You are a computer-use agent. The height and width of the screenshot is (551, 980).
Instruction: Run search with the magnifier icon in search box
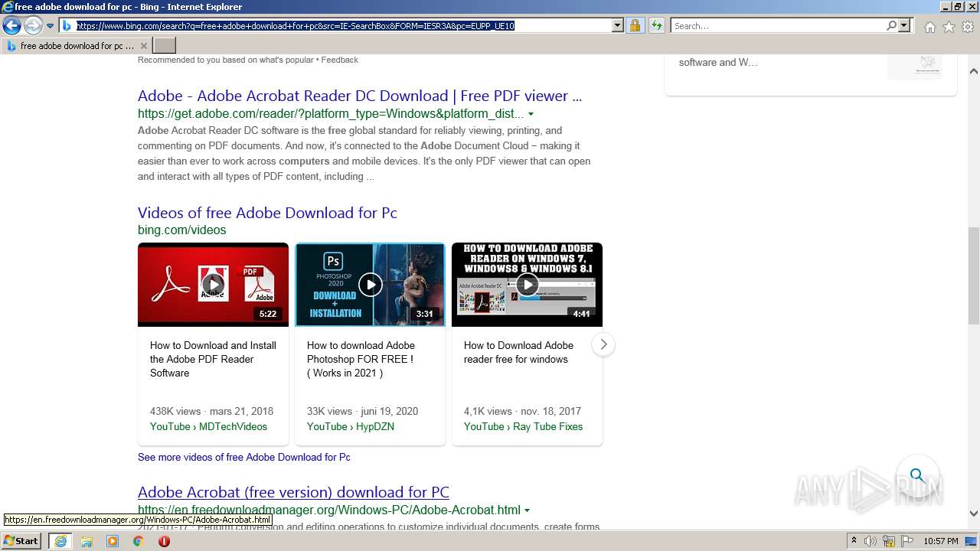891,26
